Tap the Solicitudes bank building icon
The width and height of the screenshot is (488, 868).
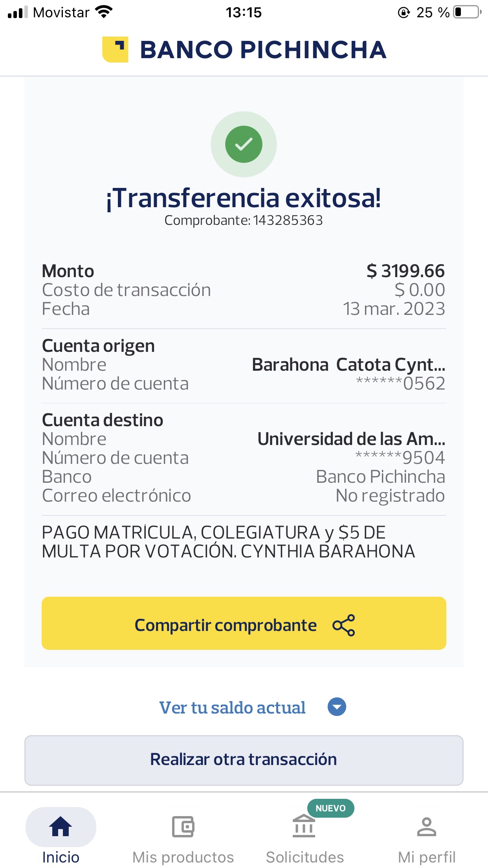click(304, 826)
